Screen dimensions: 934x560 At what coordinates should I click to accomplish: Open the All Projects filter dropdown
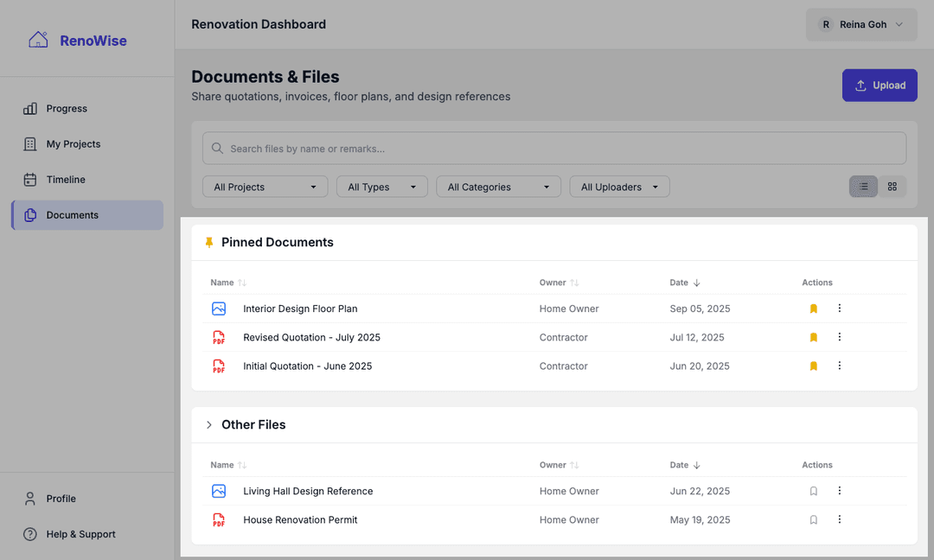coord(265,186)
